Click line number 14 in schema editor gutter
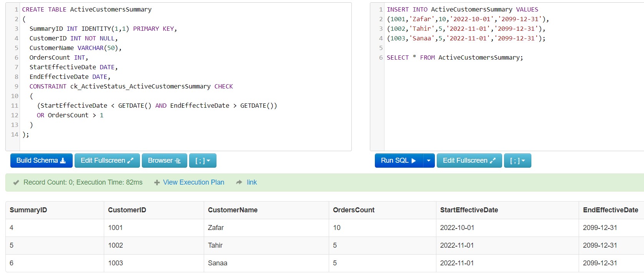The height and width of the screenshot is (275, 644). coord(15,134)
